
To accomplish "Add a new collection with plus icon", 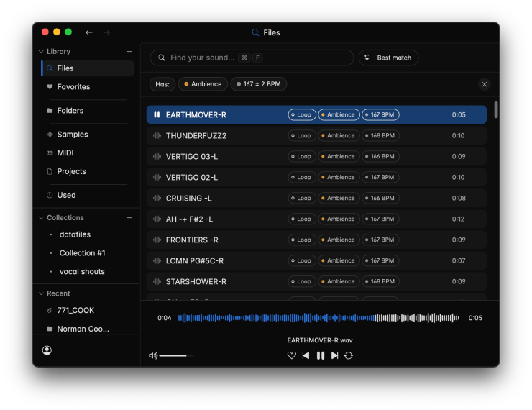I will [x=129, y=217].
